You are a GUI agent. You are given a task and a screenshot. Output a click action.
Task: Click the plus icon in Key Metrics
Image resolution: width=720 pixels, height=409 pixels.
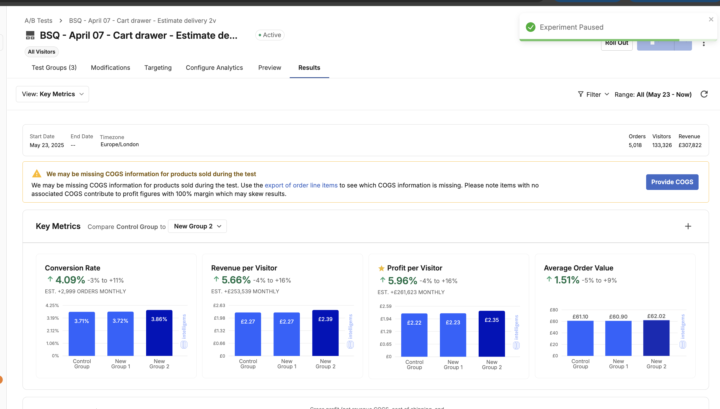[x=688, y=226]
